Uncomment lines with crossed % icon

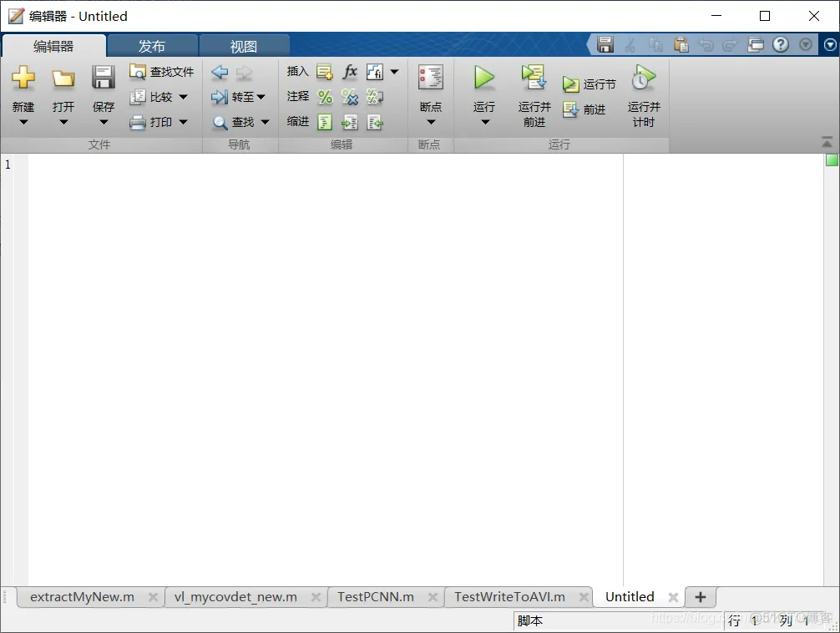click(x=350, y=97)
